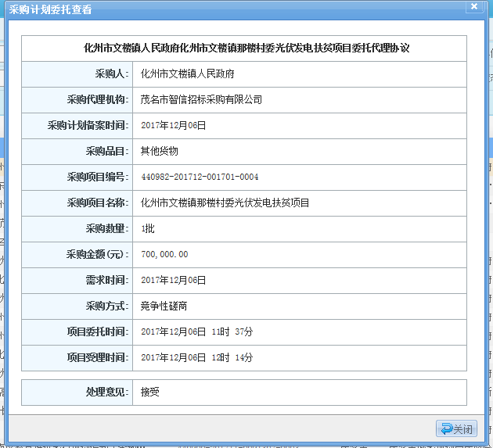
Task: Select the 采购人 value 化州市文楼镇人民政府
Action: pos(188,73)
